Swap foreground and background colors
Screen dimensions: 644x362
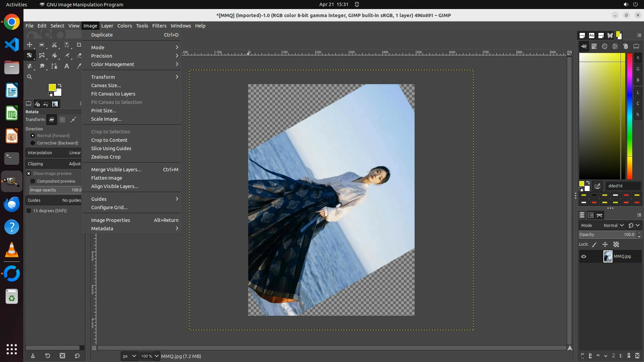click(60, 85)
